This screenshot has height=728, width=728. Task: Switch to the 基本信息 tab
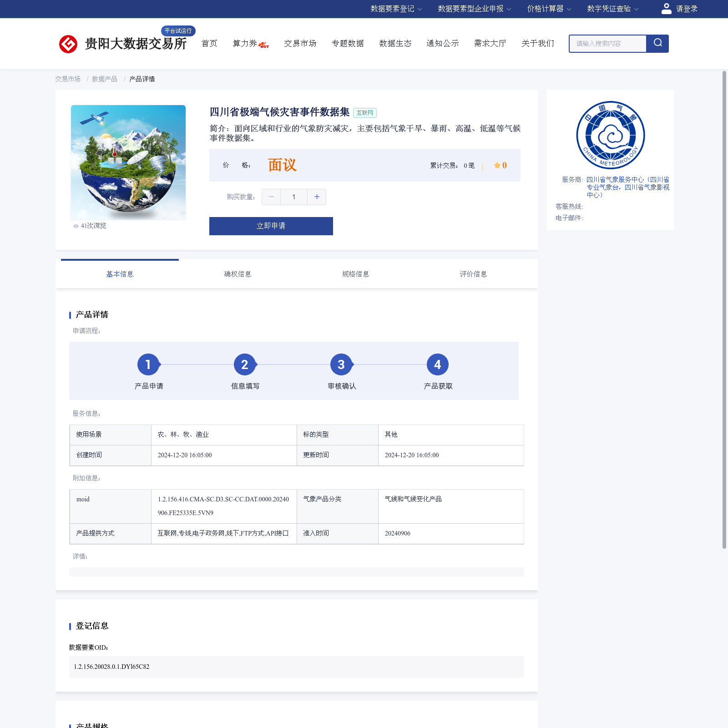[120, 274]
